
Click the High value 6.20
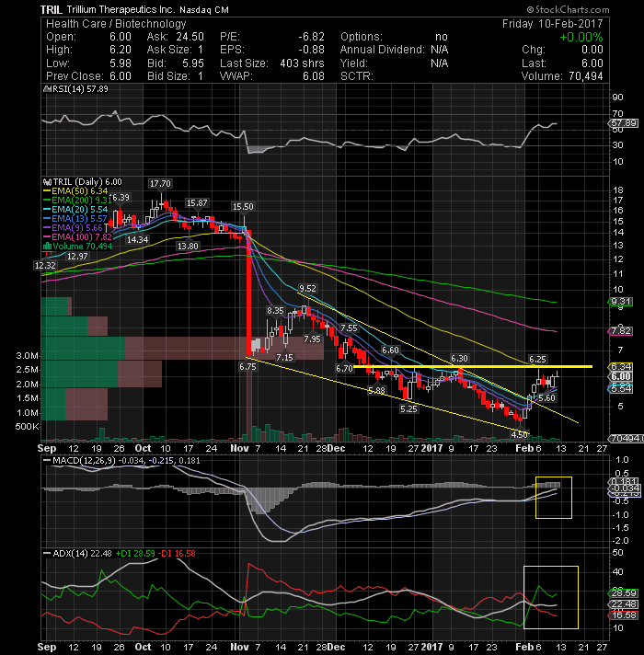(x=121, y=50)
